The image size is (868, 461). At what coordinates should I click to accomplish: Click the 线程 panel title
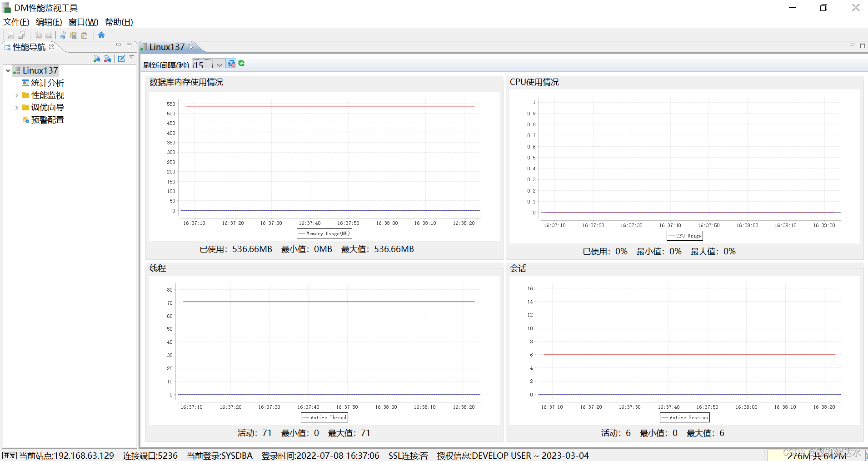point(158,268)
